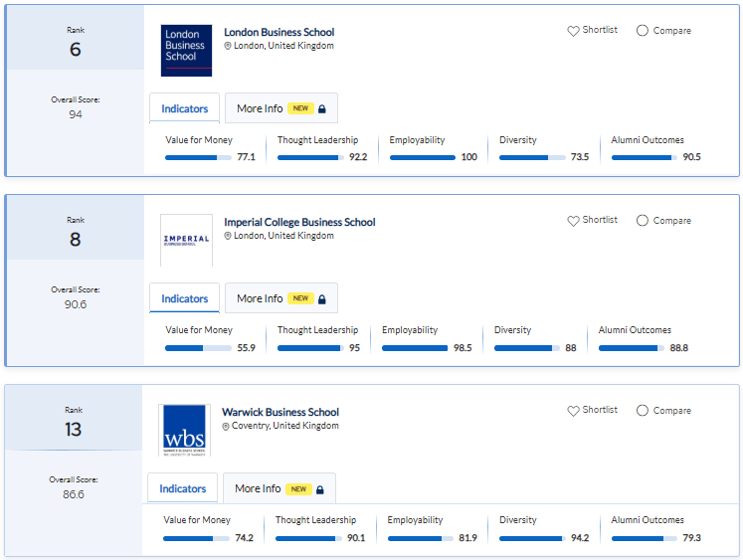743x560 pixels.
Task: Click heart icon to shortlist Warwick Business School
Action: click(x=573, y=411)
